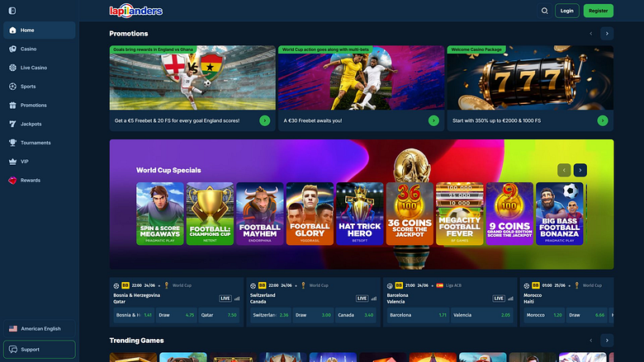The height and width of the screenshot is (362, 644).
Task: Advance World Cup Specials carousel right
Action: pos(580,170)
